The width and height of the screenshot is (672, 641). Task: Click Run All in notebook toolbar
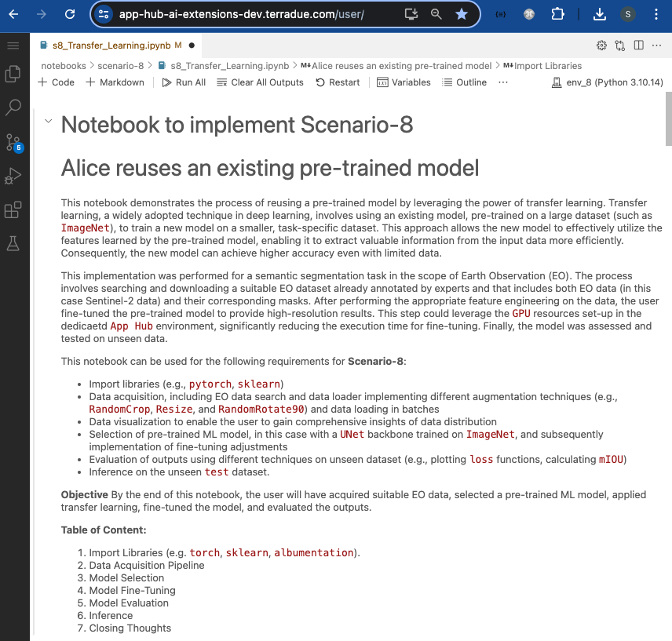[184, 82]
